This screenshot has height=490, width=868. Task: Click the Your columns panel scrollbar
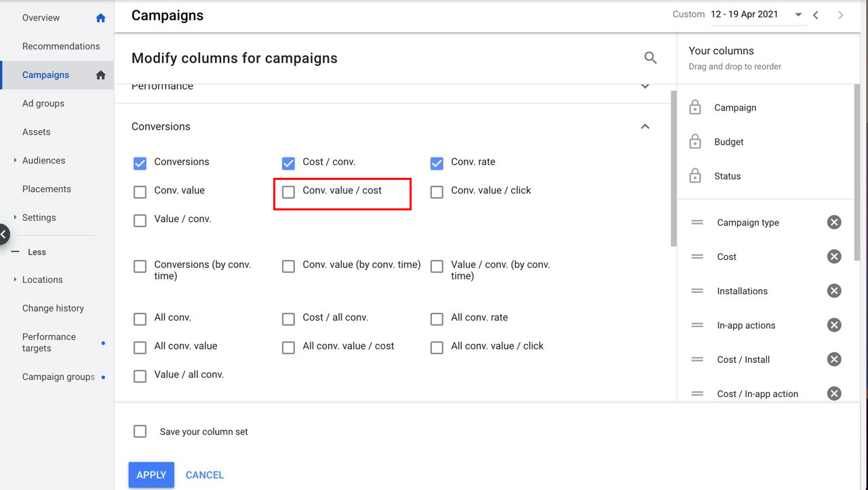coord(857,172)
